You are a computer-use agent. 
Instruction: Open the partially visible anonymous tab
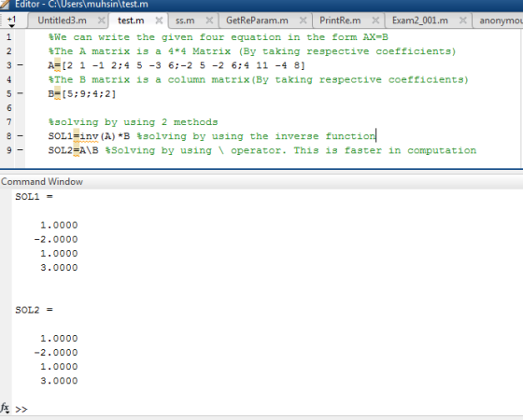coord(501,21)
